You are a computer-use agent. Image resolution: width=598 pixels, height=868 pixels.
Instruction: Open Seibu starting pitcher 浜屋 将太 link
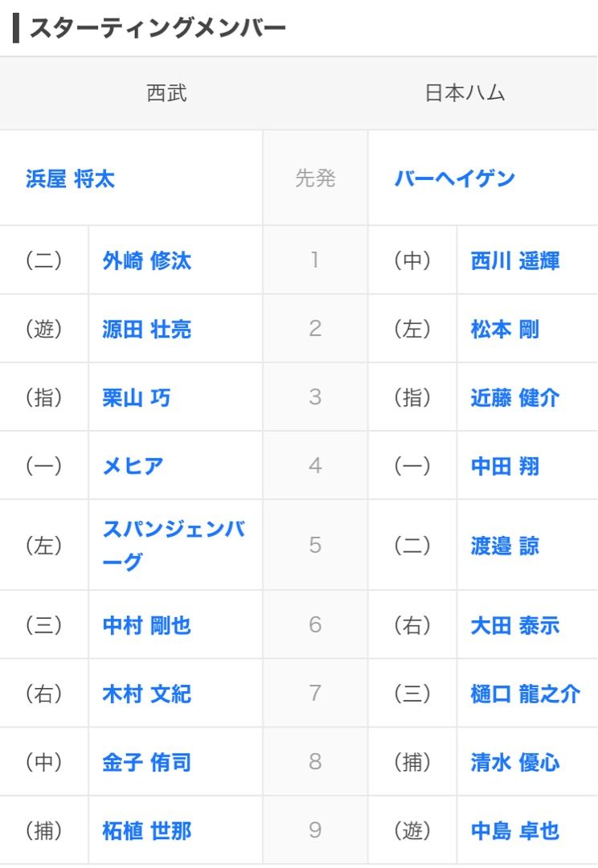click(x=70, y=179)
